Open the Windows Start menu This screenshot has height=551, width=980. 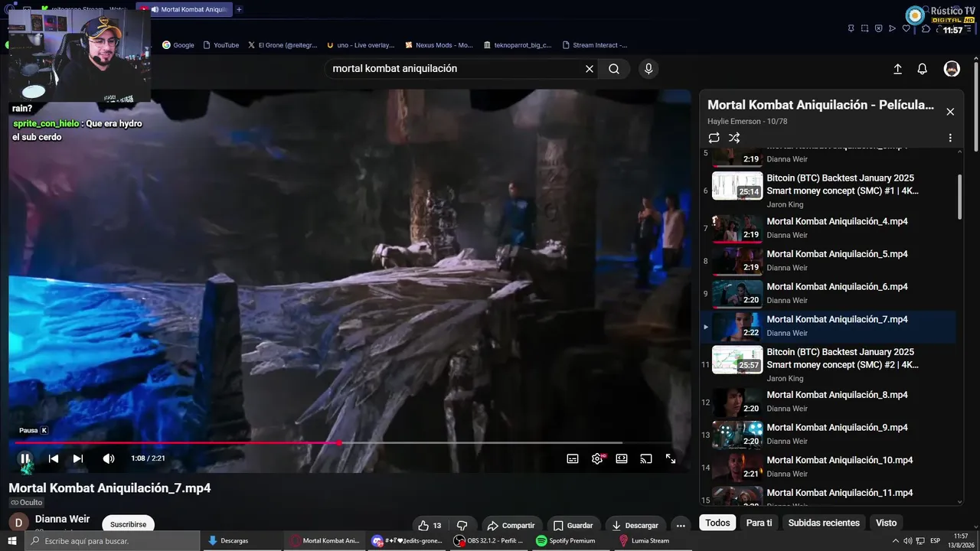(x=12, y=541)
